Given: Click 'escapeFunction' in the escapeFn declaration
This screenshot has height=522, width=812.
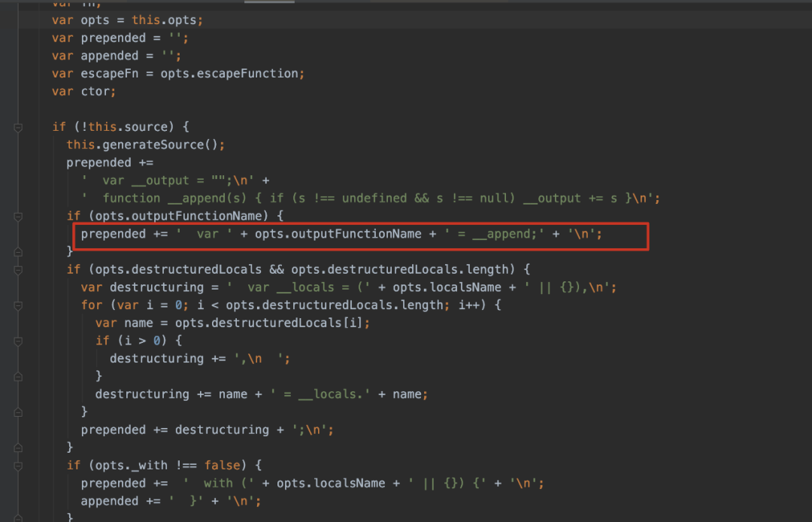Looking at the screenshot, I should (254, 74).
